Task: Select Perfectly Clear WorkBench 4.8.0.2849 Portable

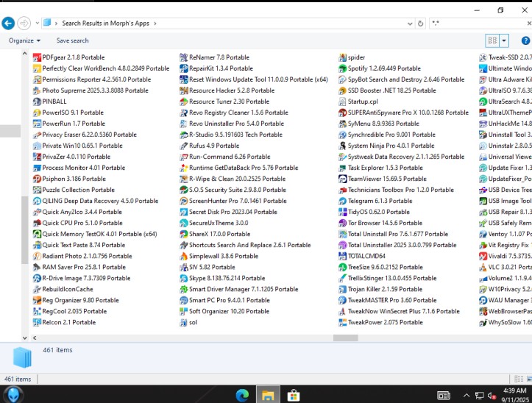Action: 101,68
